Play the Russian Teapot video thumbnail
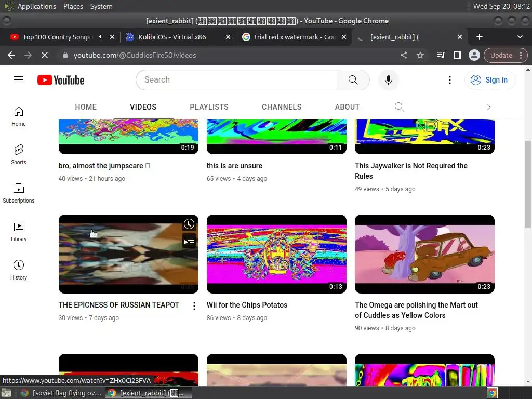Viewport: 532px width, 399px height. click(x=128, y=254)
